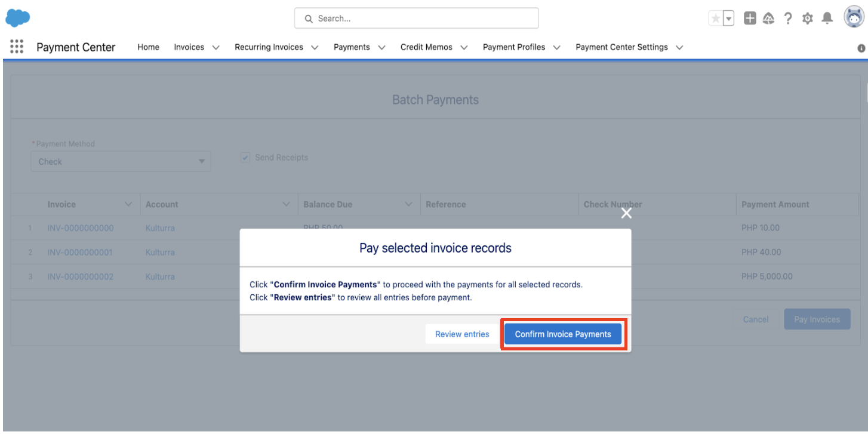868x434 pixels.
Task: Open Kulturra account in the INV-0000000000 row
Action: point(160,228)
